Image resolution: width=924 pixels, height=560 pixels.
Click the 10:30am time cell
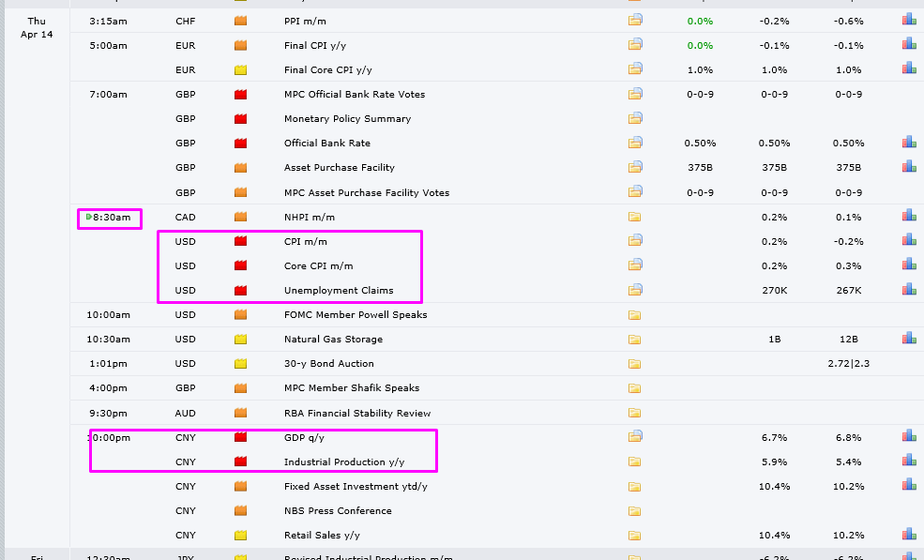[x=108, y=340]
